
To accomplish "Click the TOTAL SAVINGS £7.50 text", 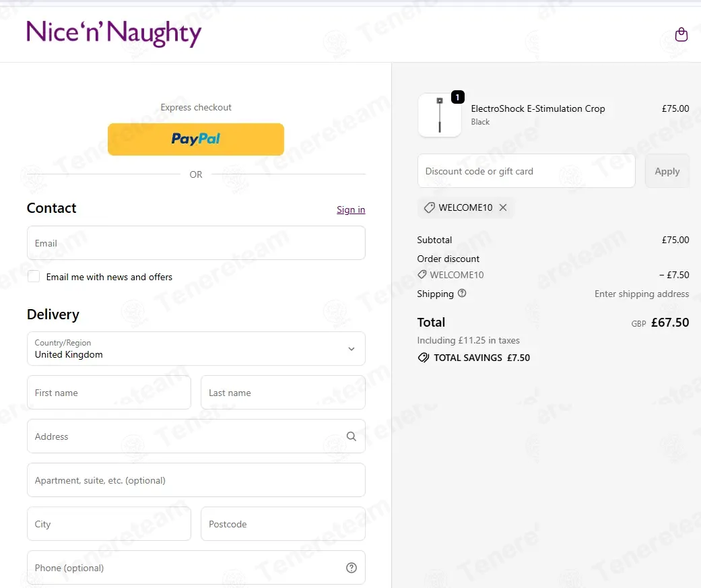I will (481, 358).
